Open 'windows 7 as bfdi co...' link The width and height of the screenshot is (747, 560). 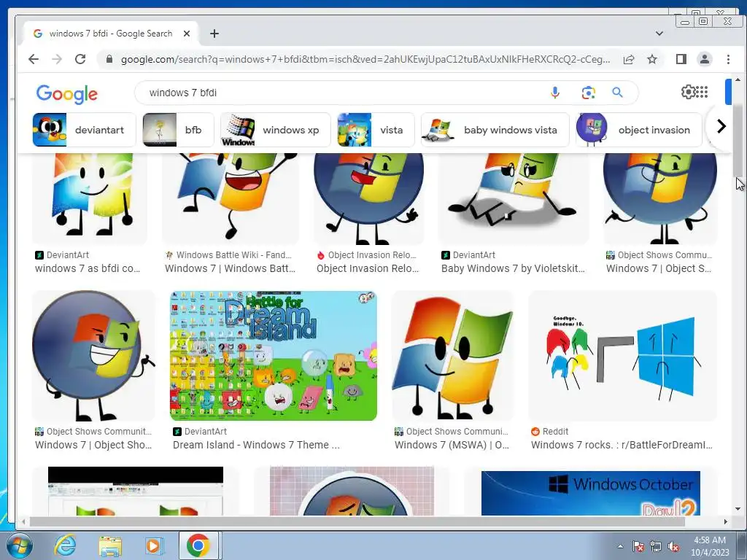coord(88,268)
